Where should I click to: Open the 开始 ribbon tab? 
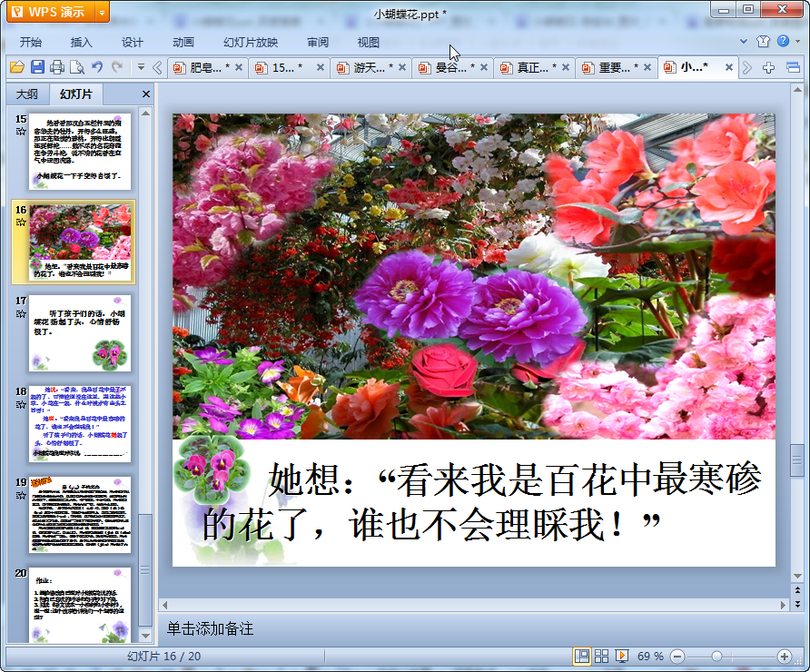click(31, 43)
